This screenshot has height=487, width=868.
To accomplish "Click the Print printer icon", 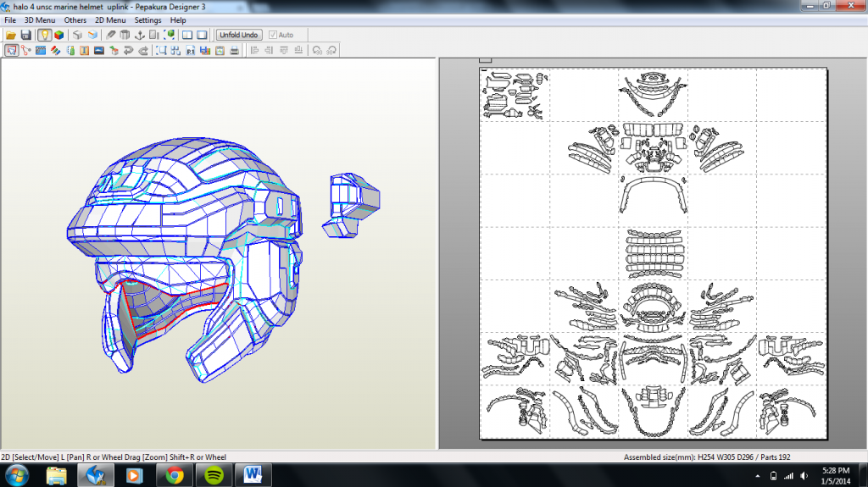I will [x=234, y=50].
